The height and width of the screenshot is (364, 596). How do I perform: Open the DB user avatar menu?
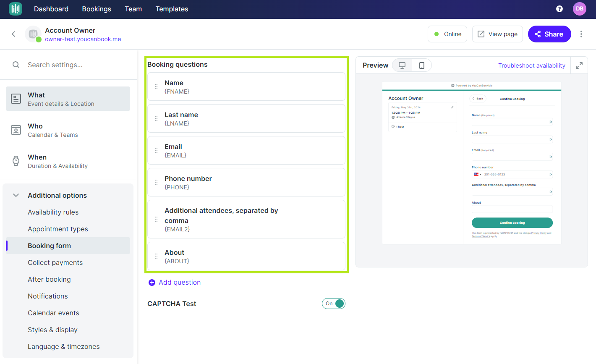tap(579, 9)
